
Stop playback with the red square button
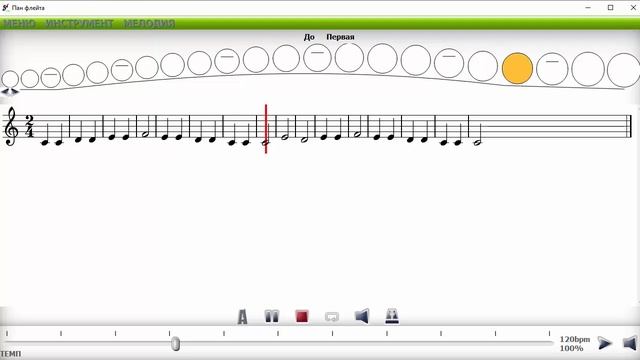point(302,316)
